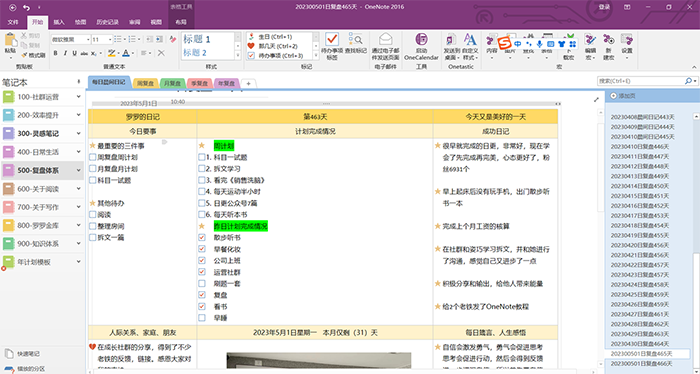Click the font color A button

(126, 54)
